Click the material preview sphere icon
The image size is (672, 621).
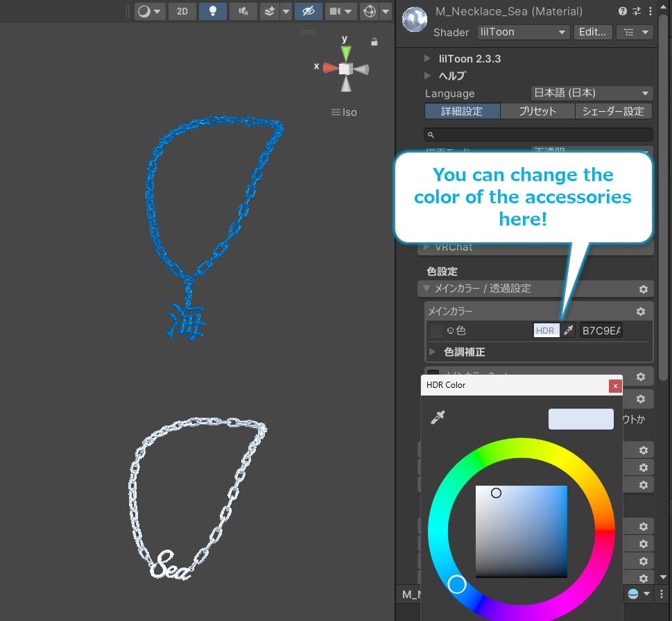(415, 19)
